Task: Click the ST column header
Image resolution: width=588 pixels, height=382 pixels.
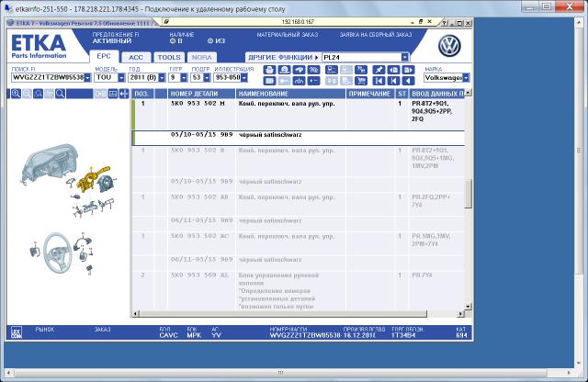Action: pyautogui.click(x=402, y=94)
